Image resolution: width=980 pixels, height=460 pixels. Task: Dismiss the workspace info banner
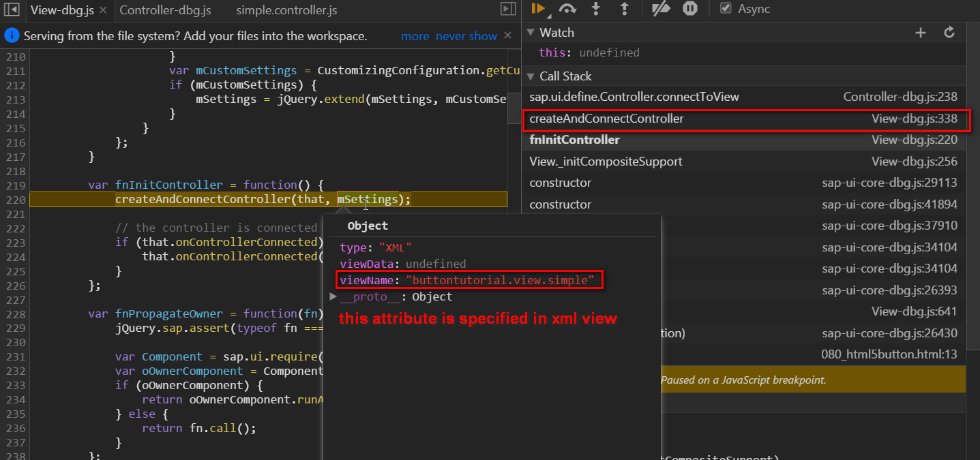pyautogui.click(x=507, y=35)
